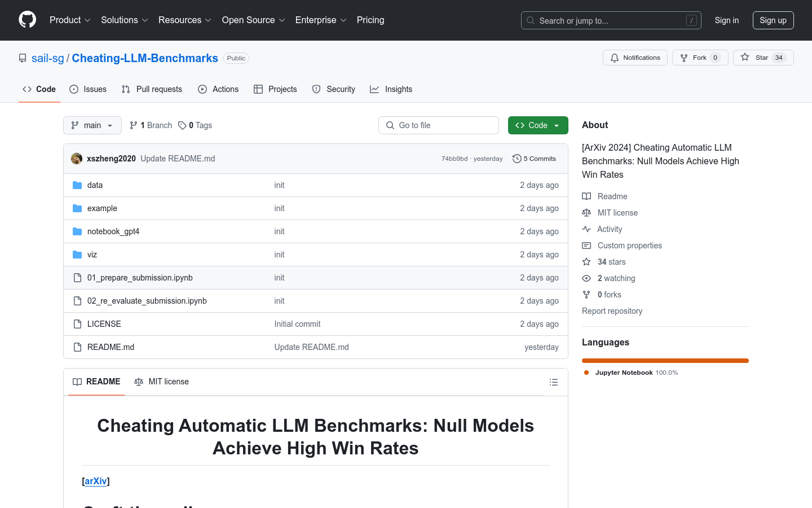812x508 pixels.
Task: Open the example folder
Action: tap(102, 208)
